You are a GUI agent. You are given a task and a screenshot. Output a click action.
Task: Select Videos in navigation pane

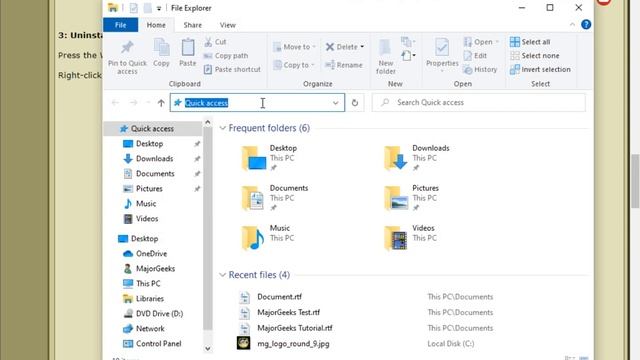click(147, 218)
